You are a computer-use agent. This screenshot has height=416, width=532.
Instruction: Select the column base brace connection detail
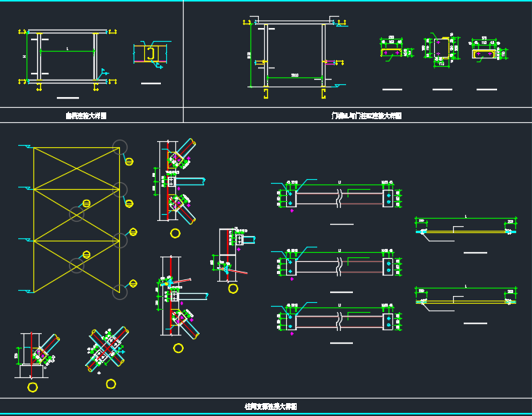[x=37, y=355]
